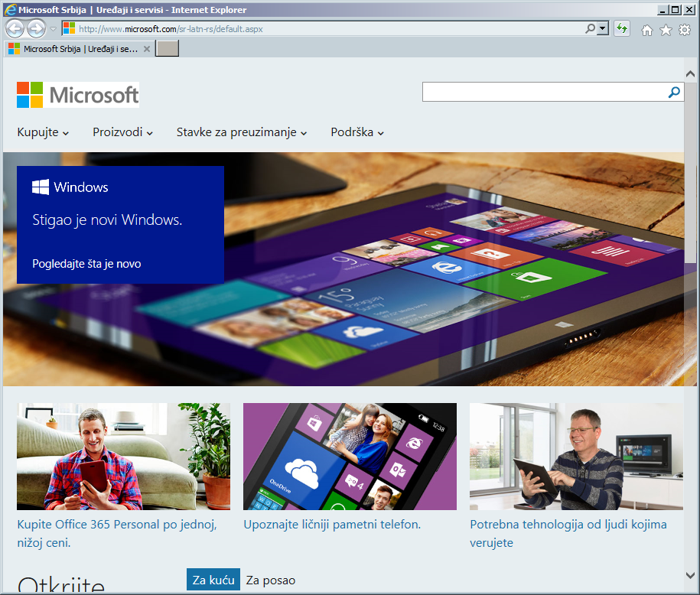Open the man with tablet thumbnail image

pos(576,457)
